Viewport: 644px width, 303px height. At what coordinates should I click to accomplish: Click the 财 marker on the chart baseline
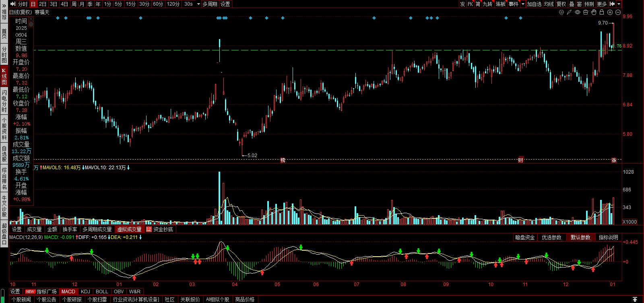point(521,160)
